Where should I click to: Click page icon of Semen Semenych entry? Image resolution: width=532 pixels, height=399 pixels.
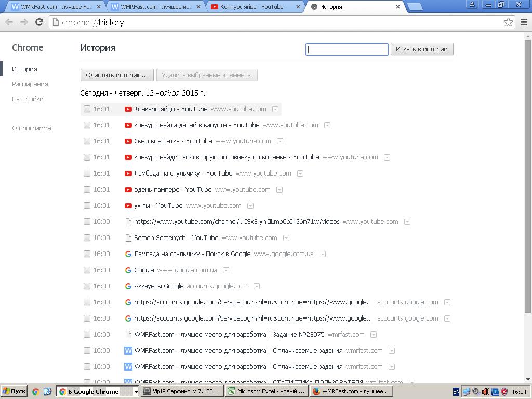(128, 238)
